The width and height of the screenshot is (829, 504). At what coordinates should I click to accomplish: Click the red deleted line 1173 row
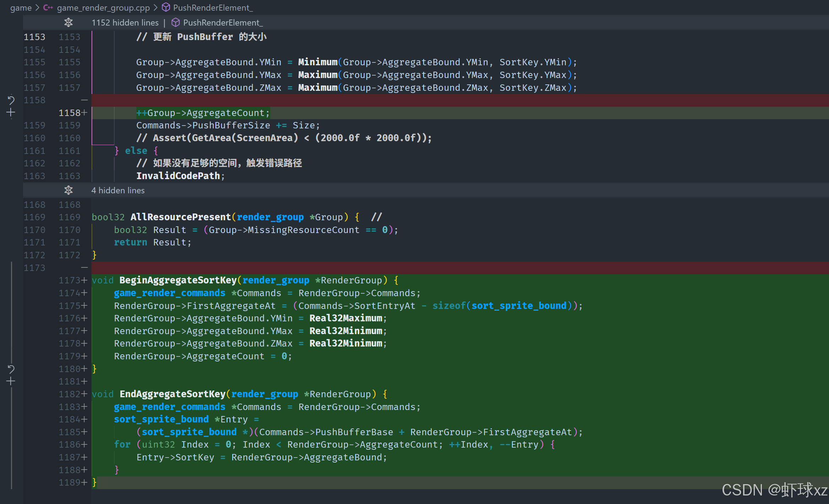click(x=426, y=268)
